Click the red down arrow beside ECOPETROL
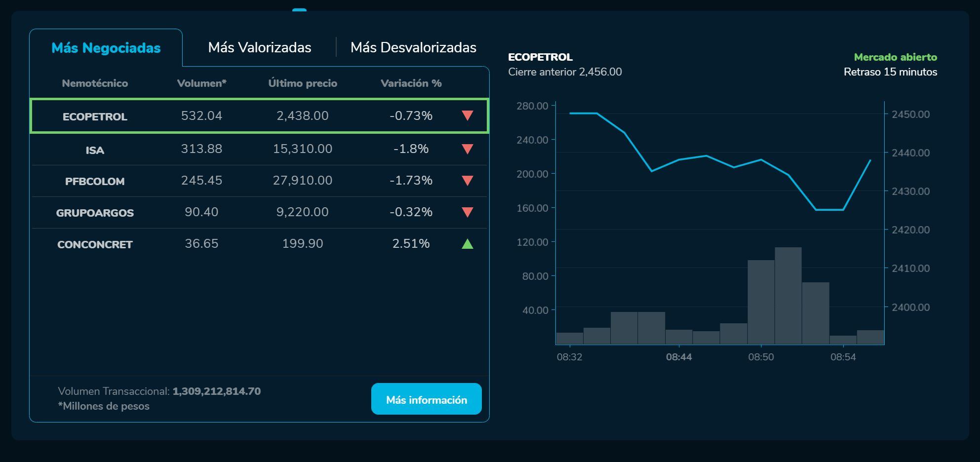Image resolution: width=980 pixels, height=462 pixels. [x=467, y=115]
